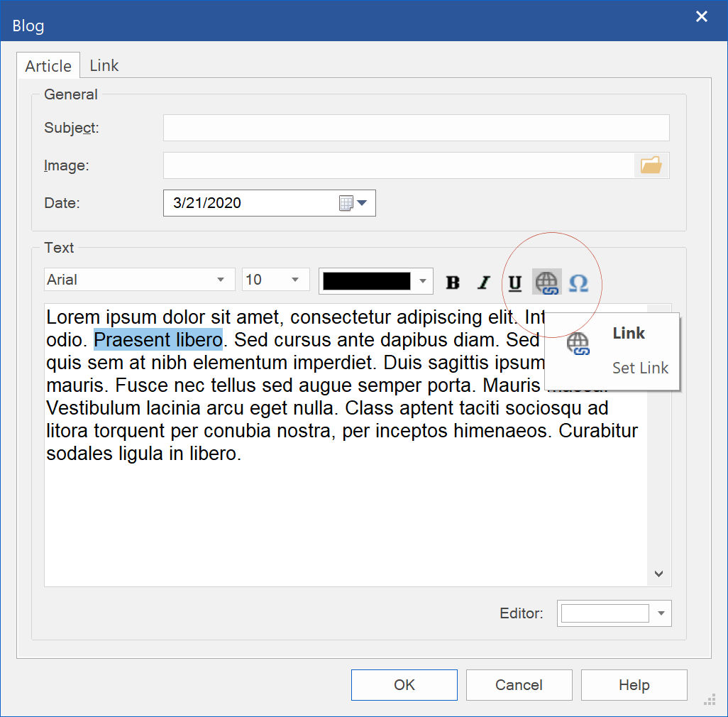Screen dimensions: 728x717
Task: Click the text scrollbar down arrow
Action: click(x=659, y=574)
